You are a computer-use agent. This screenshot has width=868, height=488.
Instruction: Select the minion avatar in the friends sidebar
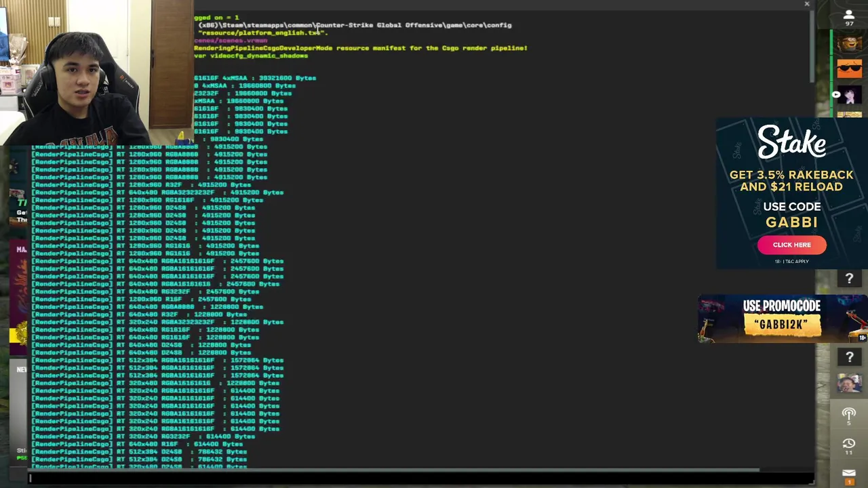tap(849, 43)
